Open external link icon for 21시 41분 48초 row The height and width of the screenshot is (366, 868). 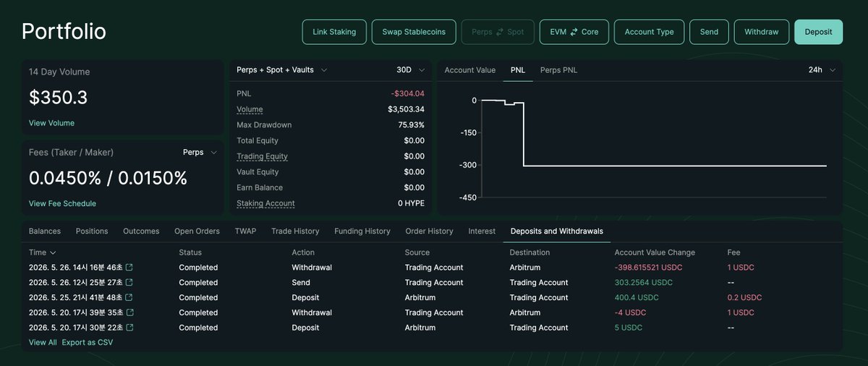(129, 298)
